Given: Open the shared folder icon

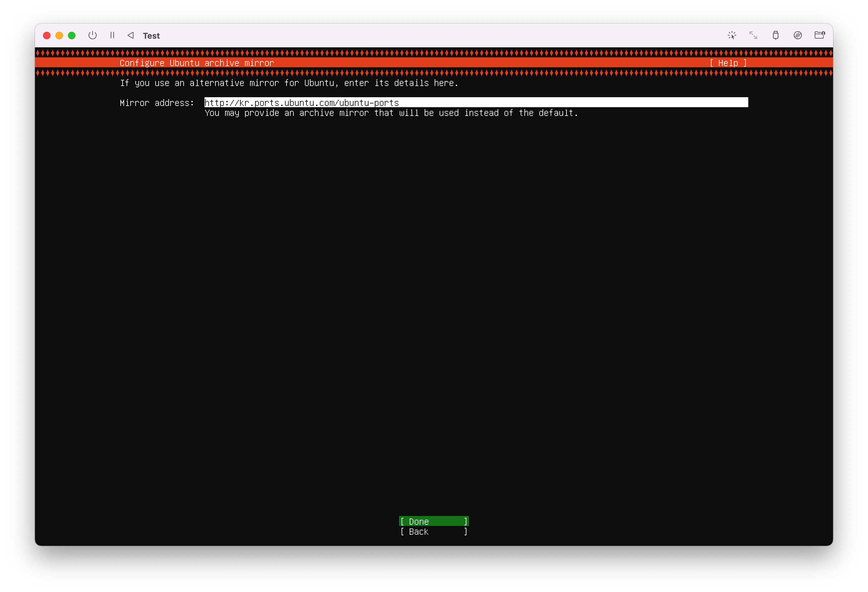Looking at the screenshot, I should point(819,36).
